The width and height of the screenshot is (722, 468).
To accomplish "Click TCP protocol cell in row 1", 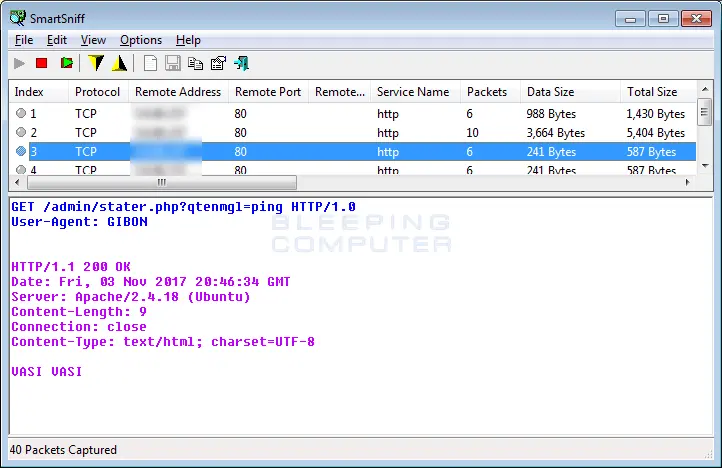I will [86, 113].
